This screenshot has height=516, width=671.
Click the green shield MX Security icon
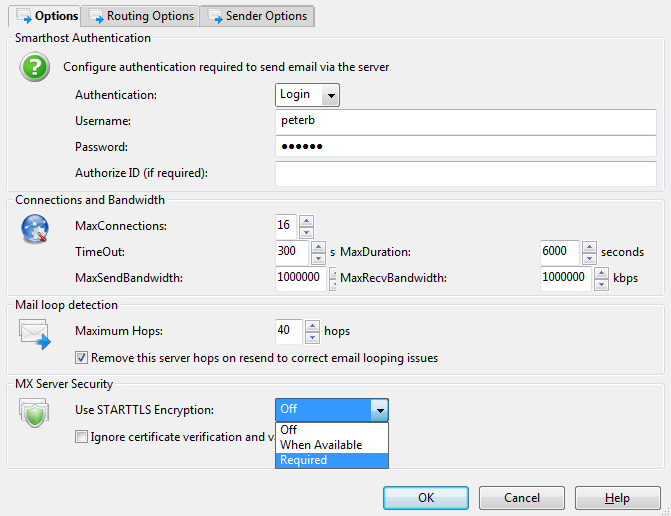[35, 412]
